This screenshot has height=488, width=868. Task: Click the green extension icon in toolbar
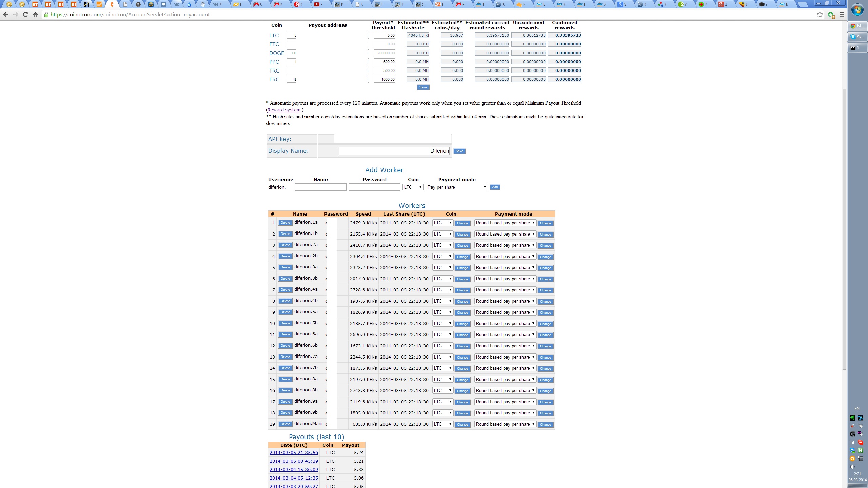pos(831,15)
